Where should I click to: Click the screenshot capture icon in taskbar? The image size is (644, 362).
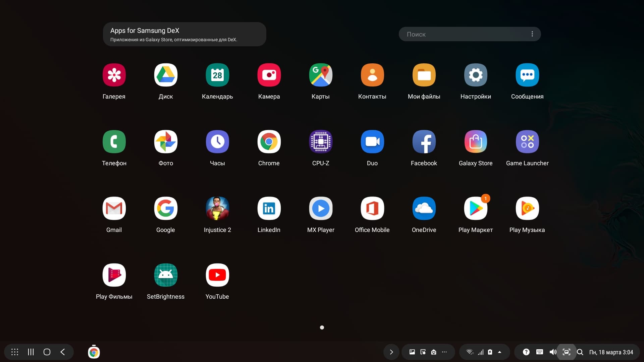coord(566,352)
